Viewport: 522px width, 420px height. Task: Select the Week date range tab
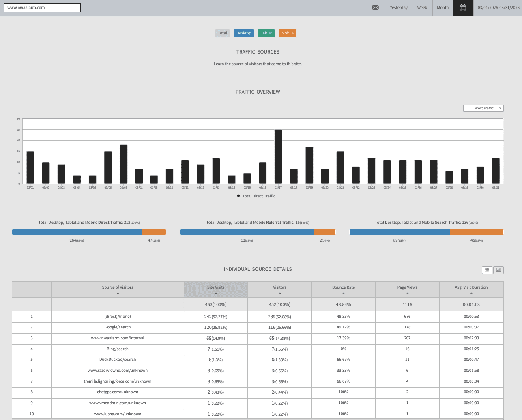pos(422,8)
